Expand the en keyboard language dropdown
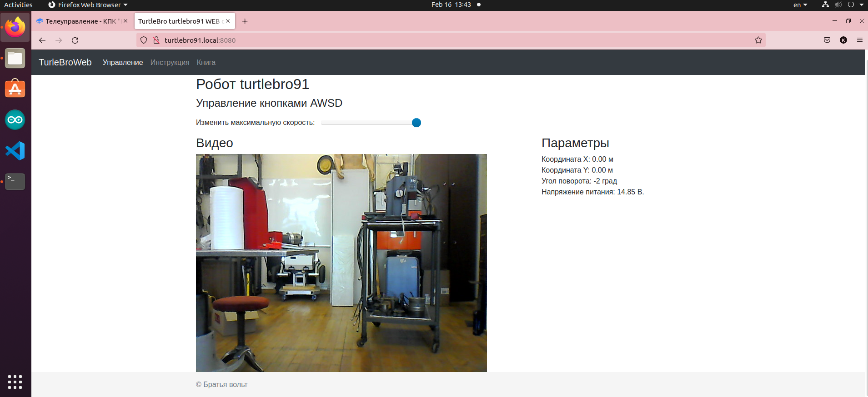Screen dimensions: 868x397 click(800, 5)
